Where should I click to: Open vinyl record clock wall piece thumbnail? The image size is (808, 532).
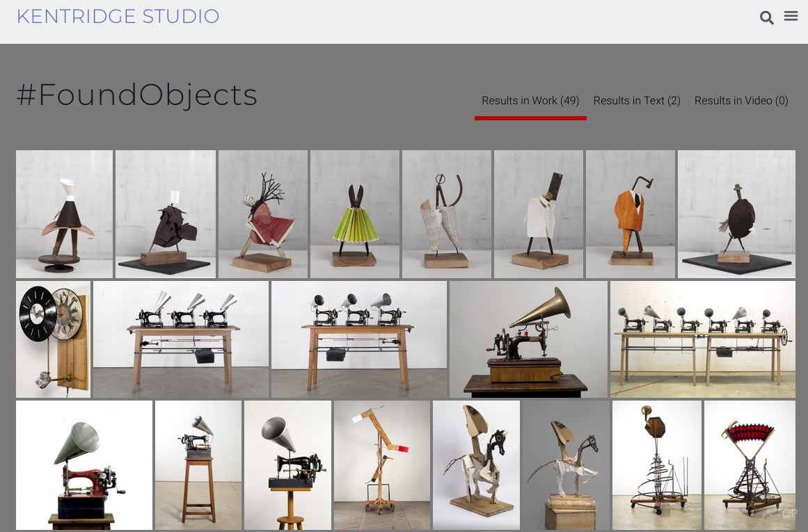(53, 339)
